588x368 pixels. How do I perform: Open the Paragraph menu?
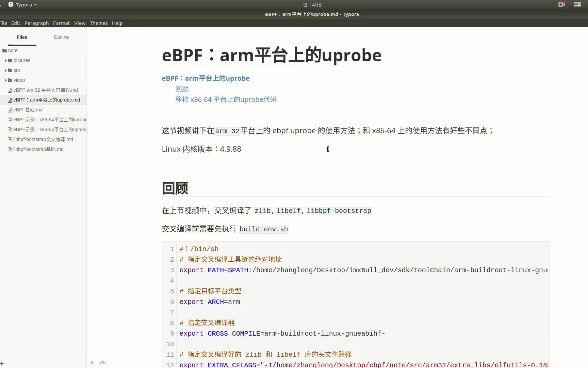pyautogui.click(x=36, y=23)
